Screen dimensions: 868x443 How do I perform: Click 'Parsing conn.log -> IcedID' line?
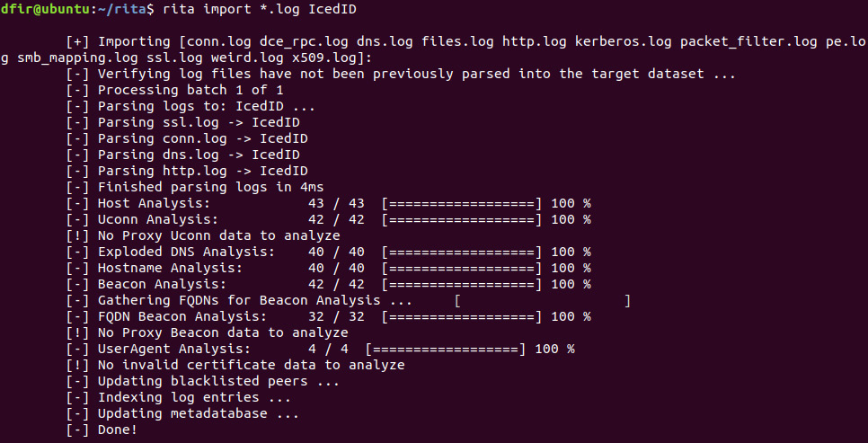pos(187,138)
